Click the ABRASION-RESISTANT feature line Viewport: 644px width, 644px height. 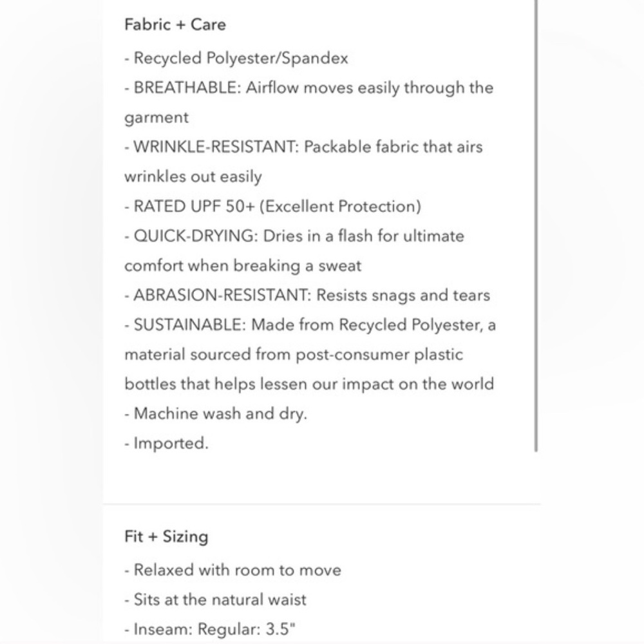pos(307,295)
